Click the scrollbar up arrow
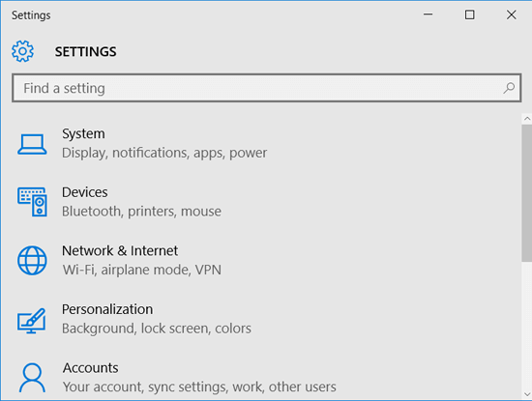The image size is (532, 401). tap(527, 119)
